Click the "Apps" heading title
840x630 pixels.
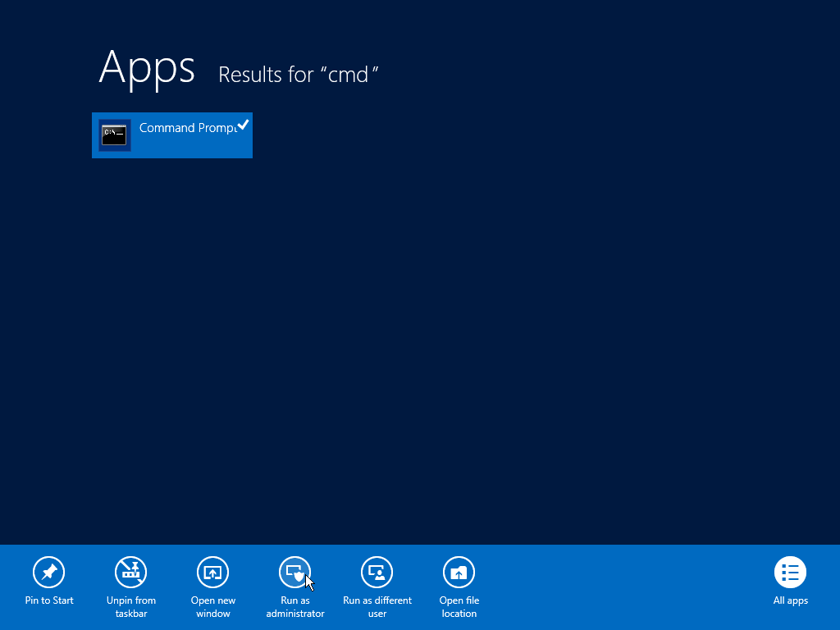[147, 67]
